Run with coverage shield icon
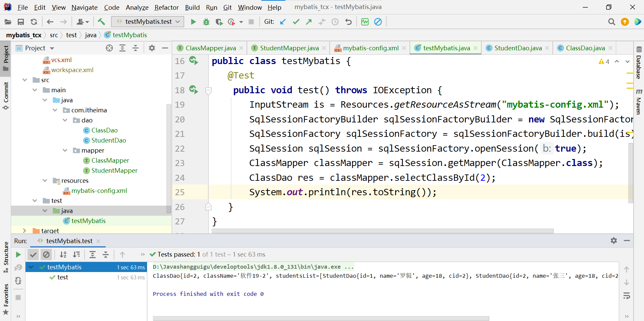The width and height of the screenshot is (644, 321). point(219,22)
